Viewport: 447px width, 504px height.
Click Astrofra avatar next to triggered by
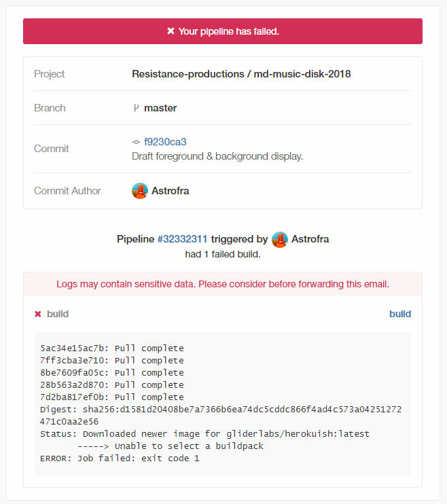click(280, 240)
